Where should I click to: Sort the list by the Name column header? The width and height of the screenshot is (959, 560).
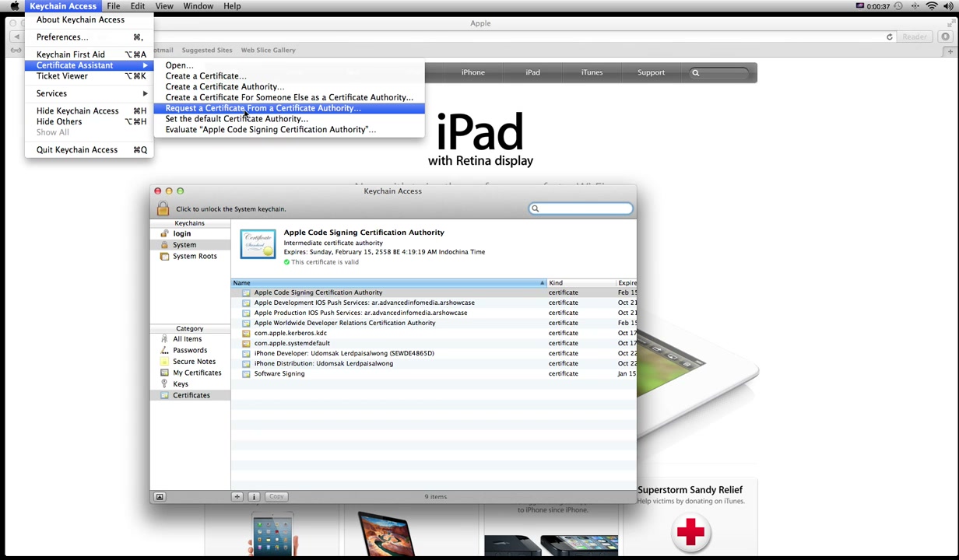point(389,283)
